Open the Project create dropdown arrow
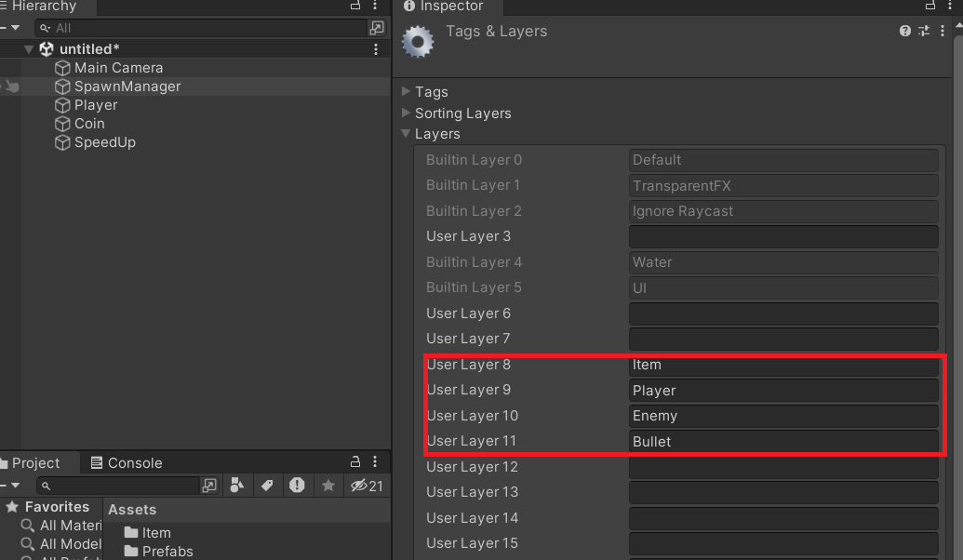This screenshot has width=963, height=560. tap(15, 486)
